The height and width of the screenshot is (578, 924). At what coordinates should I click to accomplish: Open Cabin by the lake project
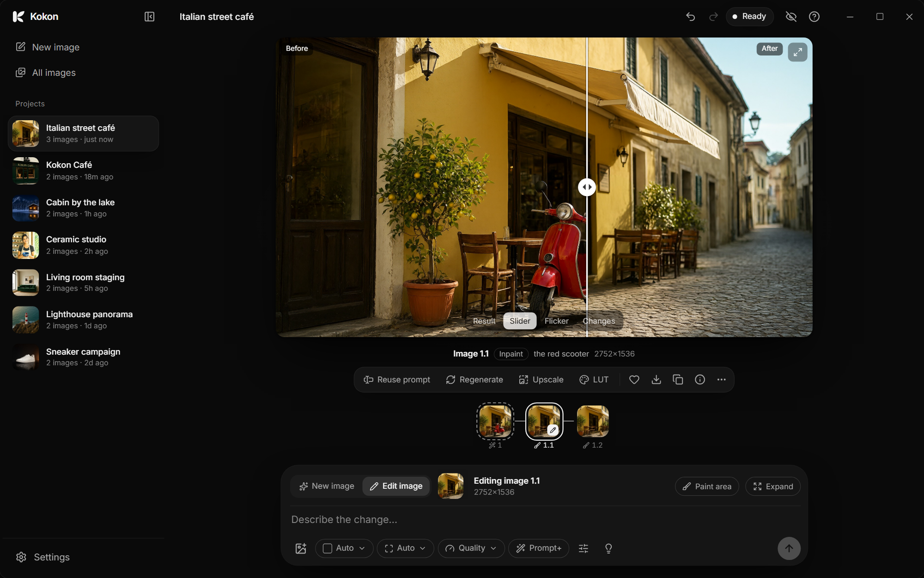click(x=83, y=208)
